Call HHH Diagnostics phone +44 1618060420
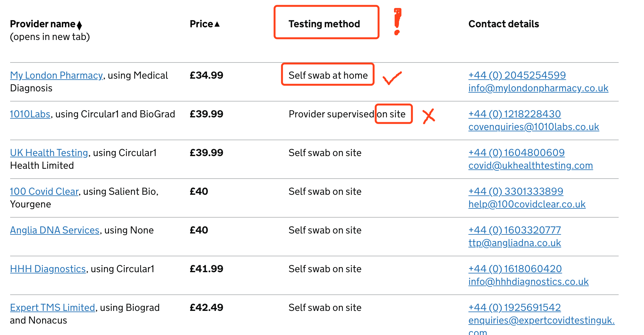 (515, 269)
